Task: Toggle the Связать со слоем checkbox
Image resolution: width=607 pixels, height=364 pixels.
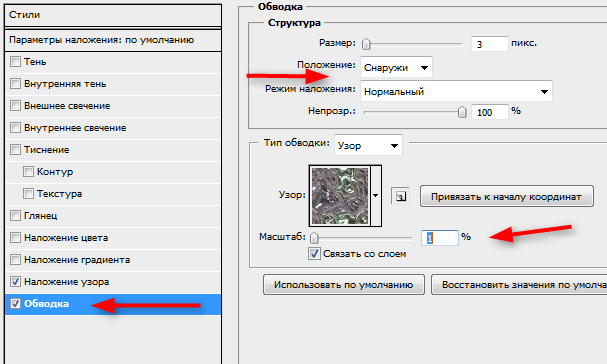Action: pyautogui.click(x=314, y=254)
